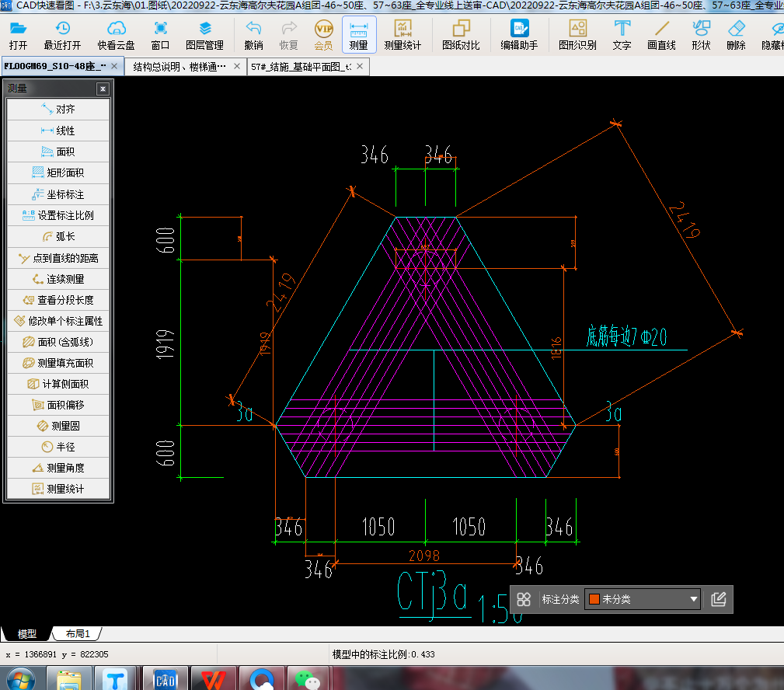Start 图形识别 shape recognition
784x690 pixels.
(577, 35)
